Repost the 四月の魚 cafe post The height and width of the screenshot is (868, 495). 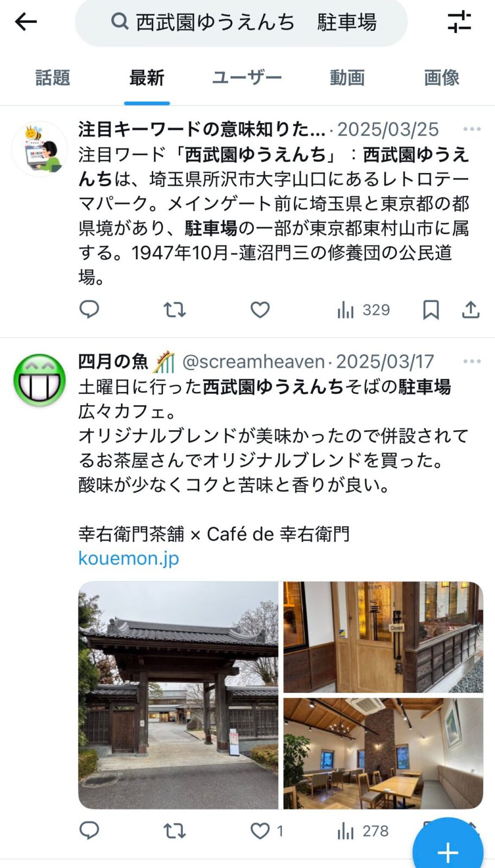pyautogui.click(x=175, y=831)
